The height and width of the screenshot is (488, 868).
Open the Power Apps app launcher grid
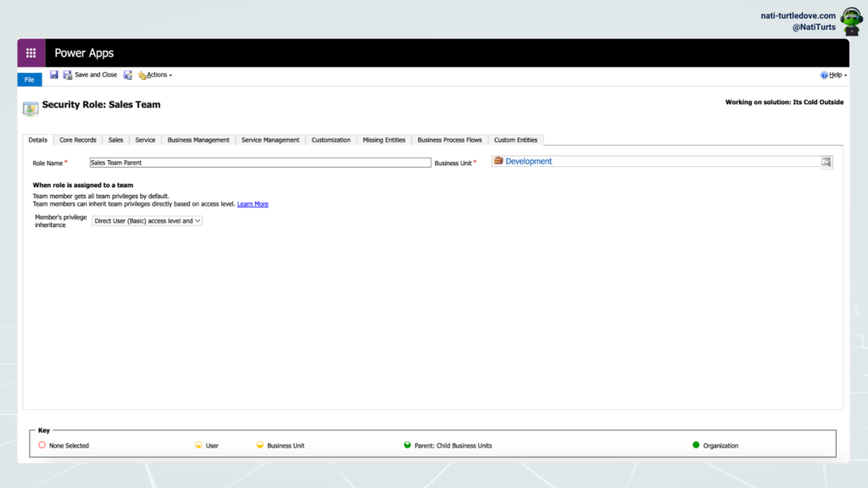[x=31, y=53]
